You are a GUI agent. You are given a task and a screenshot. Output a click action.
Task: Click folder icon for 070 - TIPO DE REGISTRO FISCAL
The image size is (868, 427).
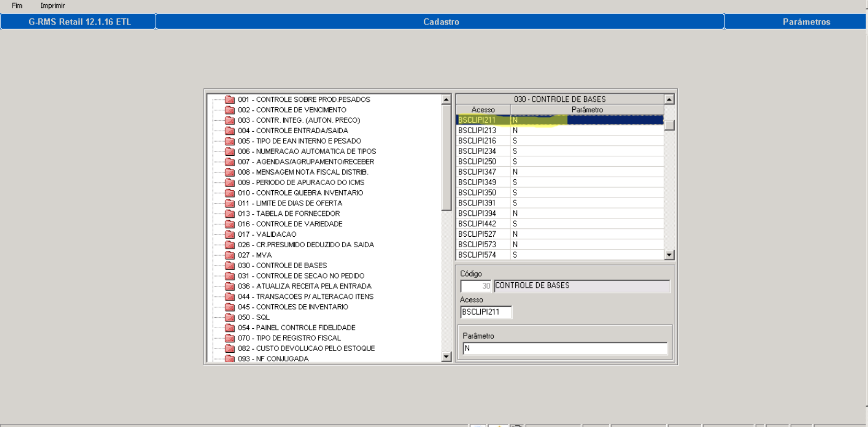(229, 338)
